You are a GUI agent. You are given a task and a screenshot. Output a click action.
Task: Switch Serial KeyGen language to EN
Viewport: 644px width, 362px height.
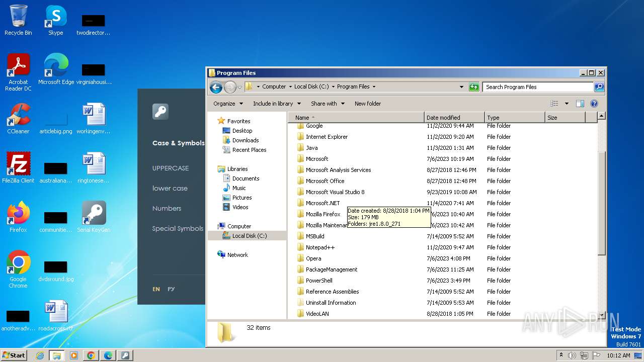(x=156, y=289)
